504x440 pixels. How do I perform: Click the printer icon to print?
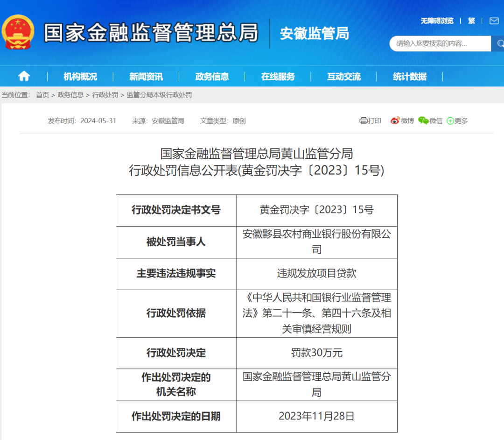[x=363, y=121]
